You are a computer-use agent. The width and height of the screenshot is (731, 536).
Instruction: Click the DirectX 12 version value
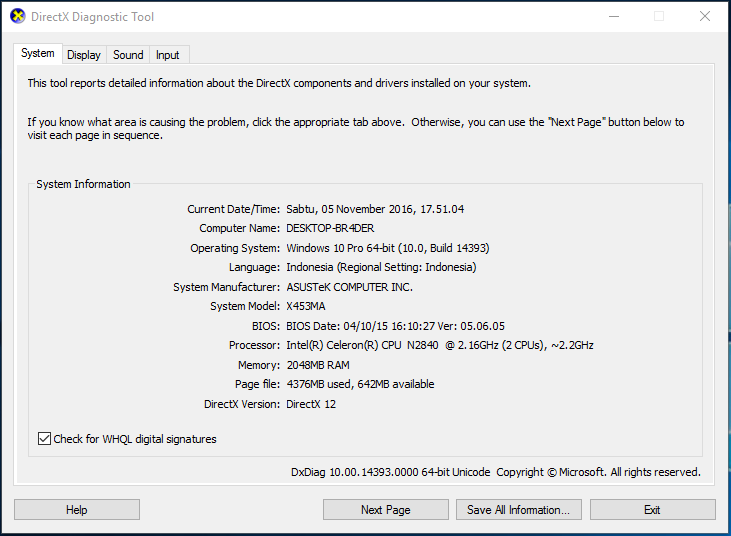point(311,404)
